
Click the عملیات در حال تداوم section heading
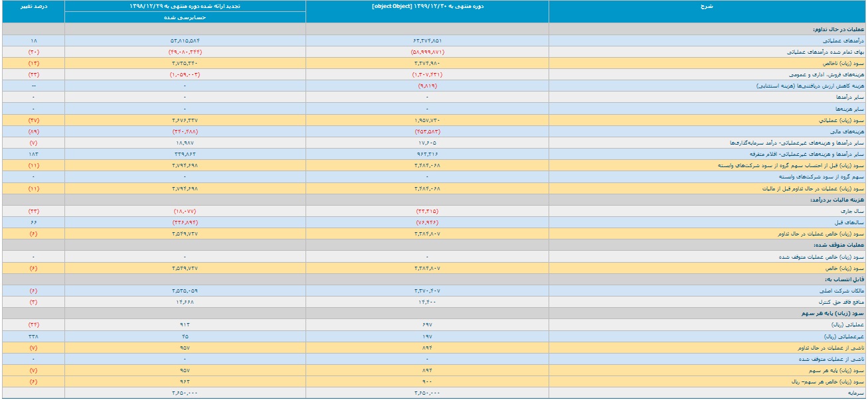click(x=838, y=29)
